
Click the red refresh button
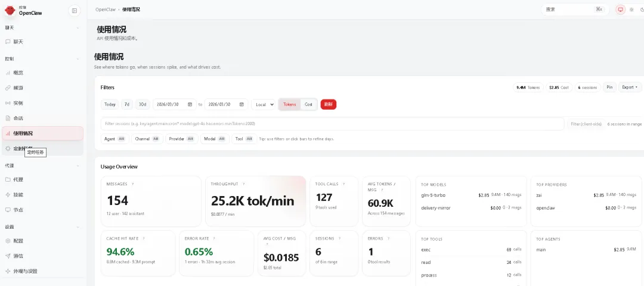329,105
